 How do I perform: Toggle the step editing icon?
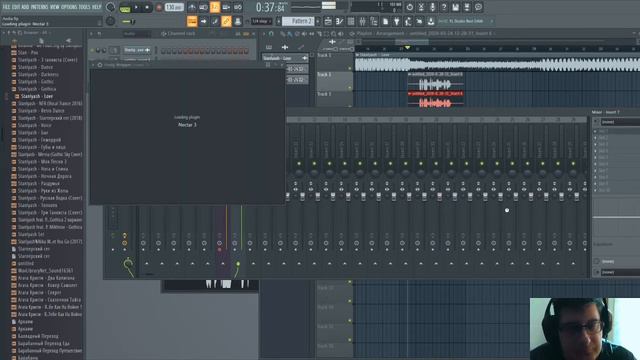[x=215, y=21]
